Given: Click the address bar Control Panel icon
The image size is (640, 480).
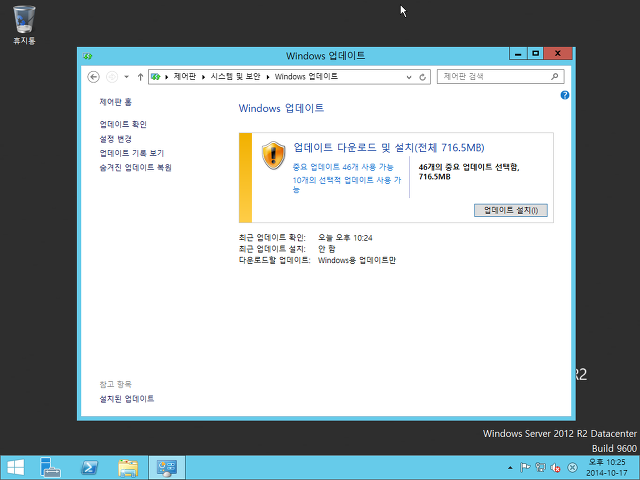Looking at the screenshot, I should tap(156, 77).
